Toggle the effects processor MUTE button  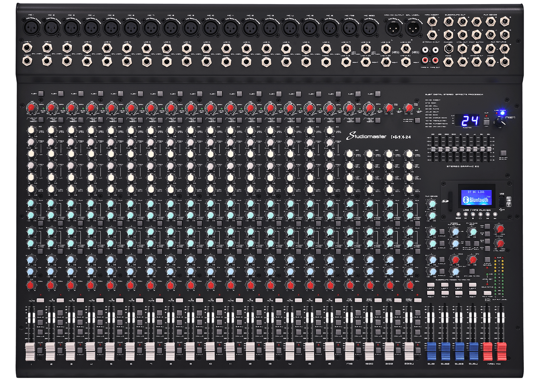tap(487, 122)
